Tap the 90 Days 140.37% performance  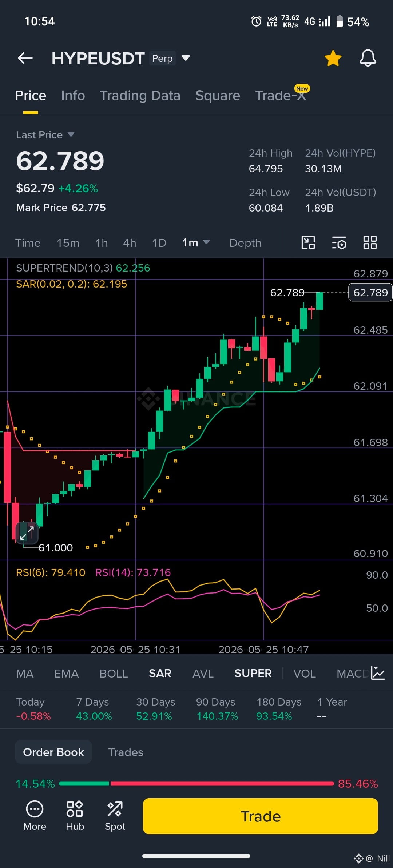tap(217, 709)
